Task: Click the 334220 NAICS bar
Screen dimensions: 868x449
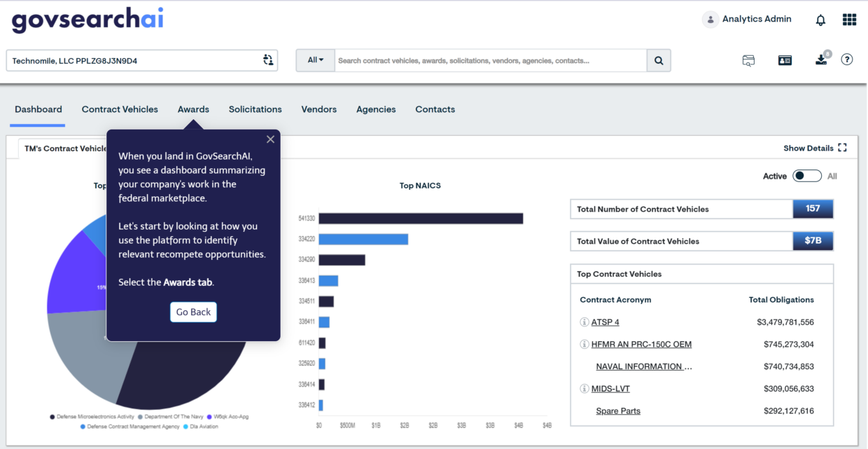Action: point(363,239)
